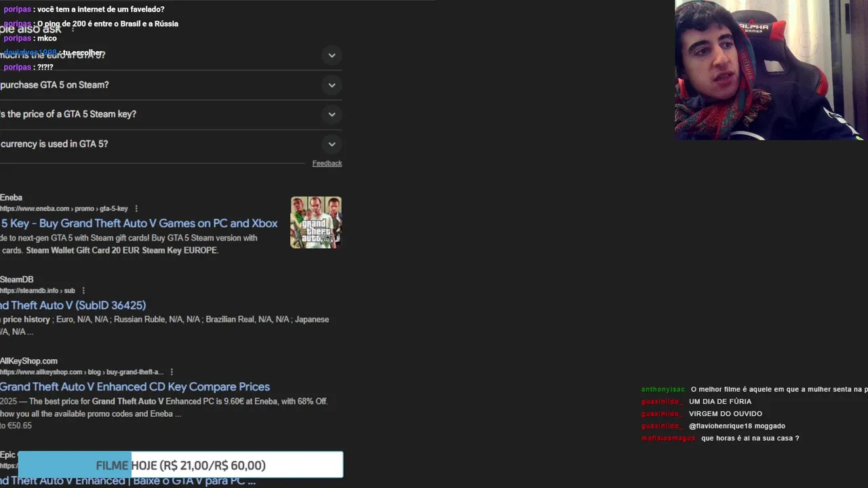Viewport: 868px width, 488px height.
Task: Click the 'AllKeyShop.com' site name label
Action: (x=28, y=361)
